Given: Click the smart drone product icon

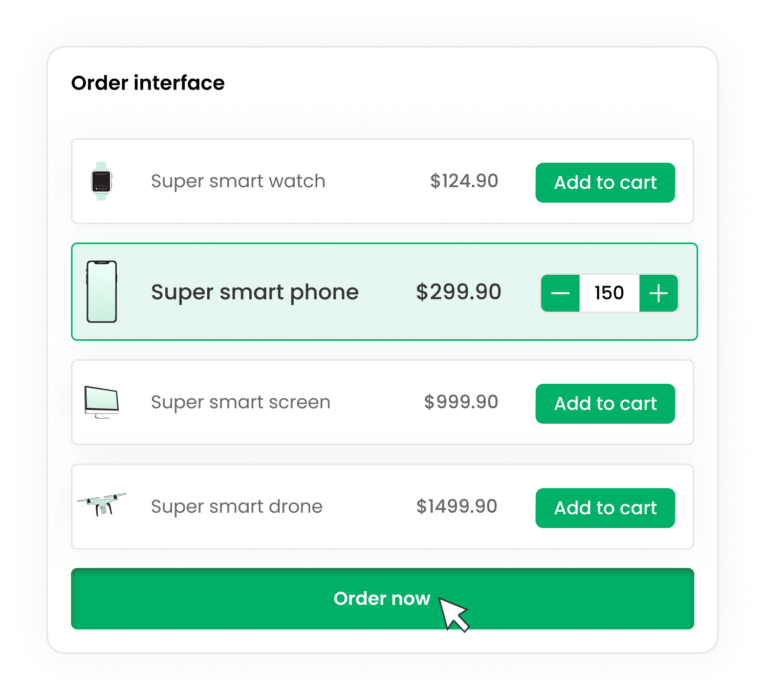Looking at the screenshot, I should [x=102, y=505].
